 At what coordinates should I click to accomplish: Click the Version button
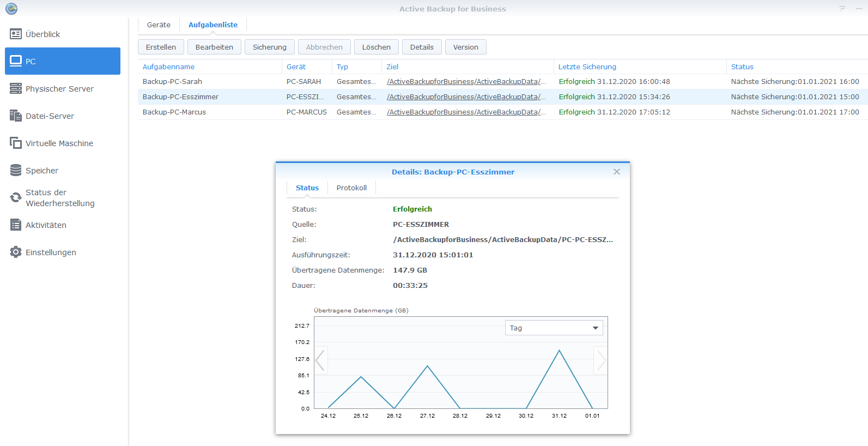coord(466,47)
